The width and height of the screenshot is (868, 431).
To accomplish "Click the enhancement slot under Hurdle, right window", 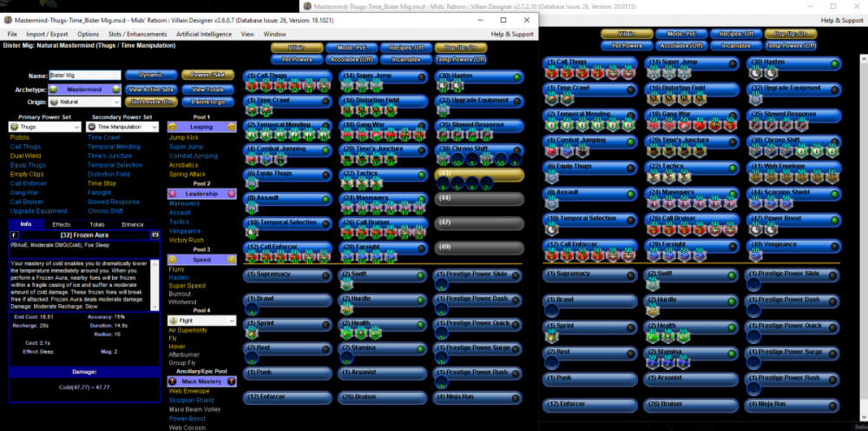I will 652,309.
